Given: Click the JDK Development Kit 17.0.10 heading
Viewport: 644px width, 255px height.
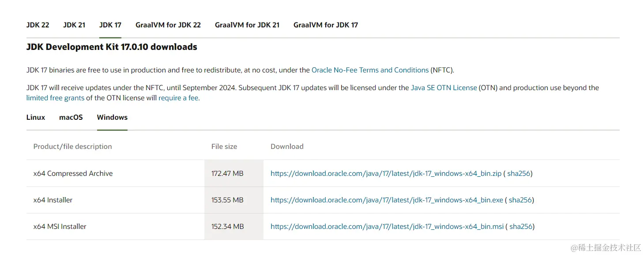Looking at the screenshot, I should coord(112,47).
